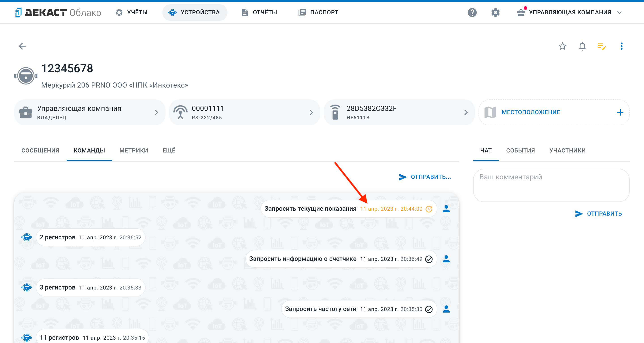Screen dimensions: 644x343
Task: Mark device as favorite with star icon
Action: (x=563, y=46)
